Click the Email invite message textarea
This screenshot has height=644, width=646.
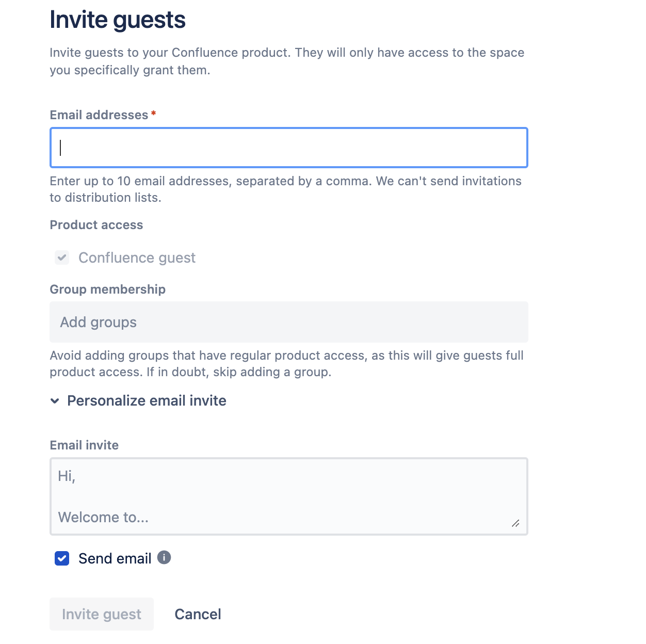(x=288, y=496)
